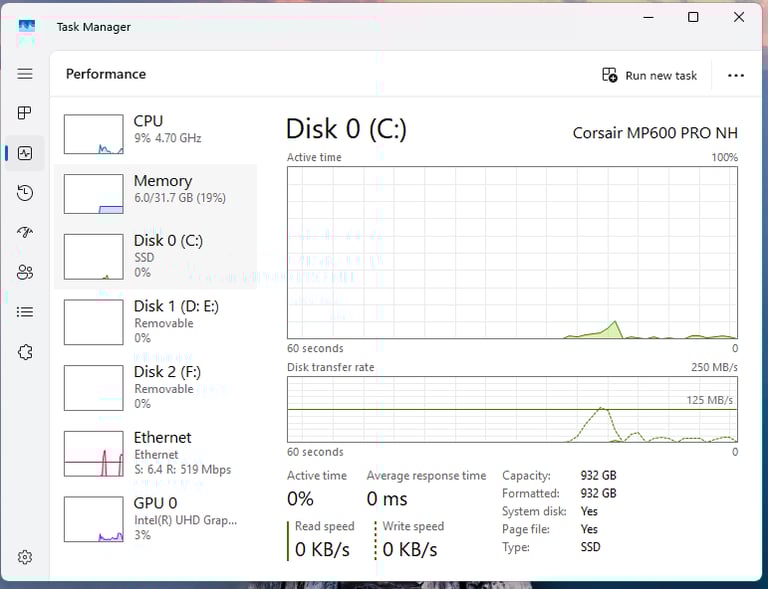Select Disk 1 (D: E:) removable

click(156, 322)
